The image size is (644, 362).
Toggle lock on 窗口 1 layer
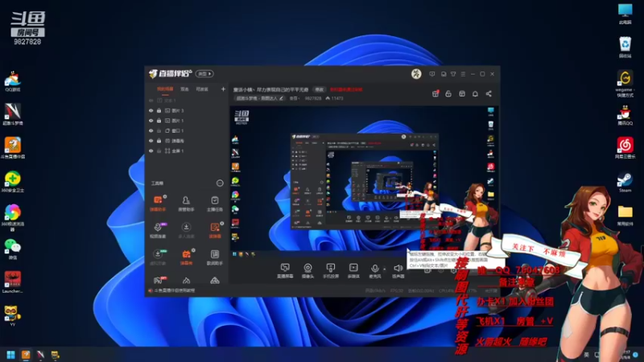point(159,130)
